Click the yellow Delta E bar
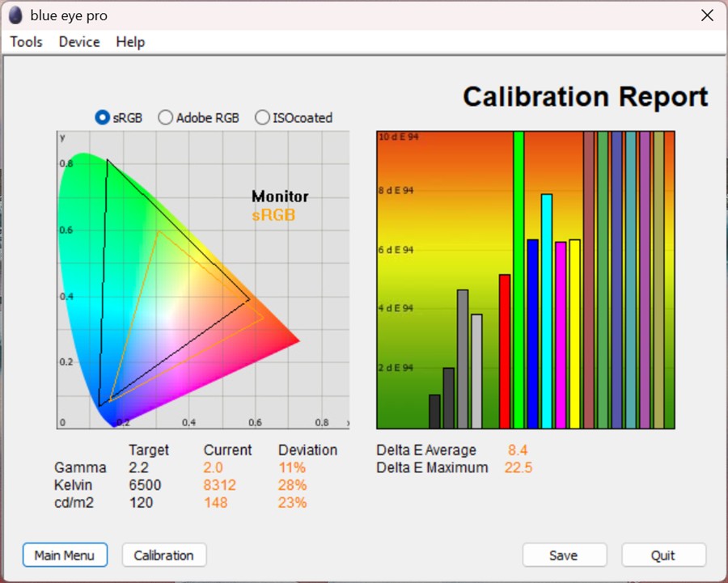 coord(574,334)
